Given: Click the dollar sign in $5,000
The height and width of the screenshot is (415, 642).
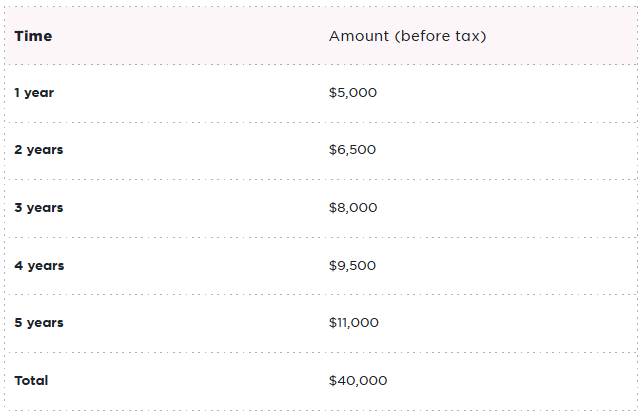Looking at the screenshot, I should point(333,93).
